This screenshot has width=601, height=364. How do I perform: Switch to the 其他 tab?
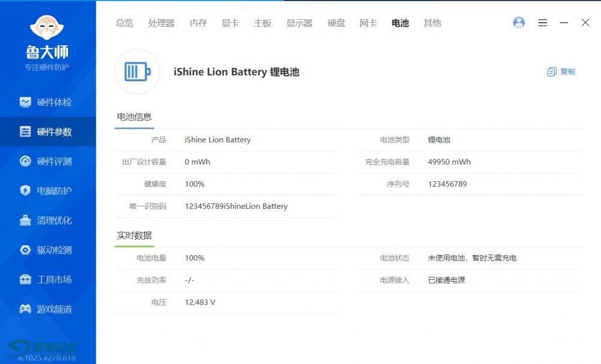pyautogui.click(x=433, y=23)
